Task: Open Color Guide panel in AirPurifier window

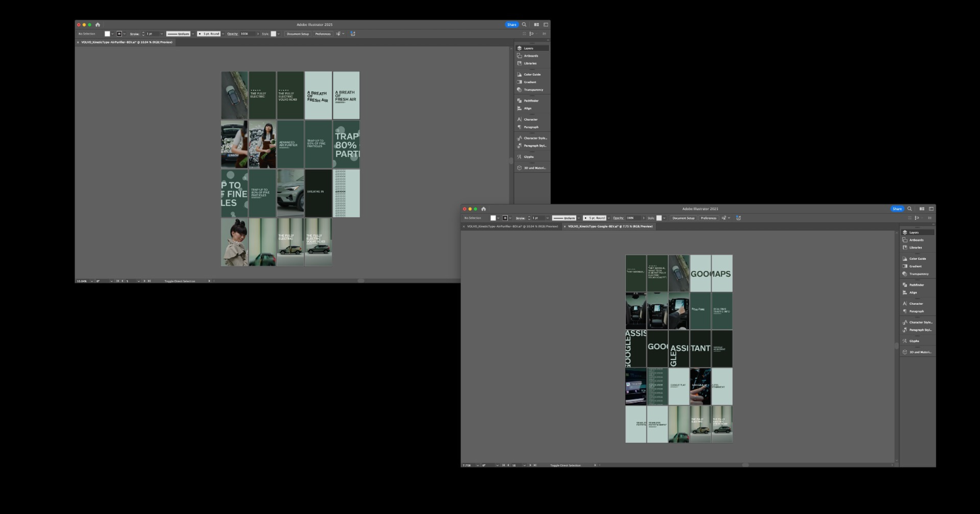Action: tap(532, 74)
